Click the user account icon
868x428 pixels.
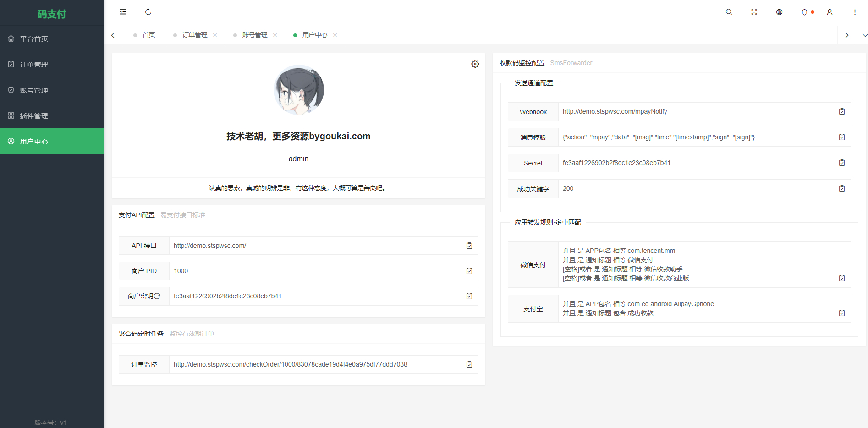pos(830,12)
